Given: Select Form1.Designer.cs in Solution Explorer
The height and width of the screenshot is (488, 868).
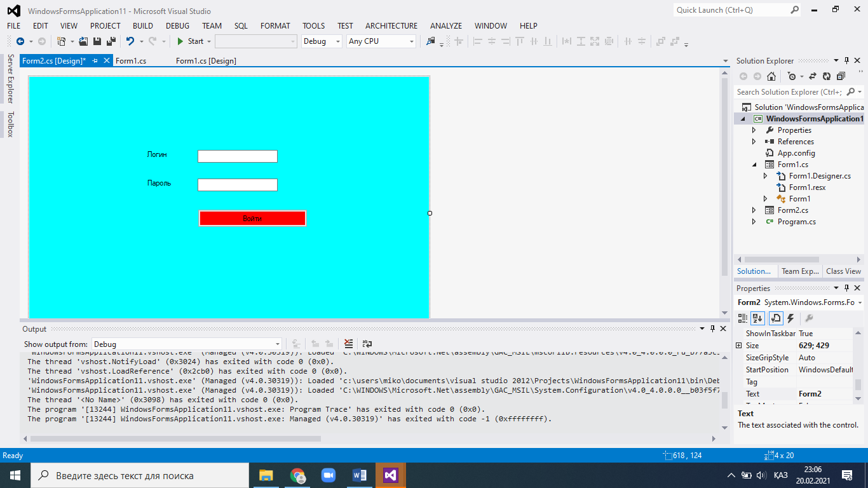Looking at the screenshot, I should point(820,176).
